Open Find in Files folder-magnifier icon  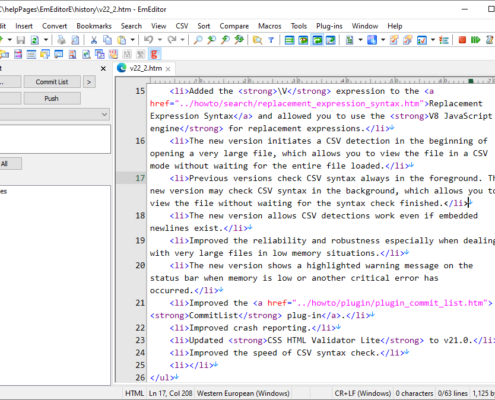pos(257,40)
